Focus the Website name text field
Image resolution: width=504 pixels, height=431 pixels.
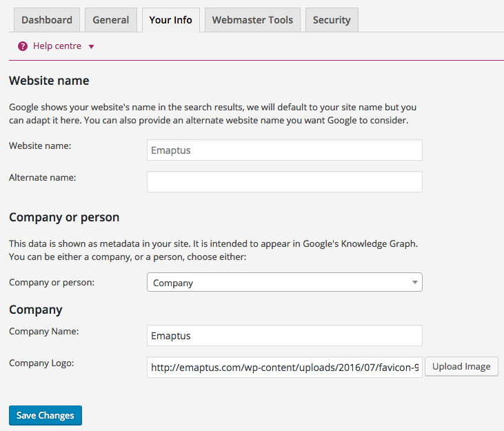[284, 150]
